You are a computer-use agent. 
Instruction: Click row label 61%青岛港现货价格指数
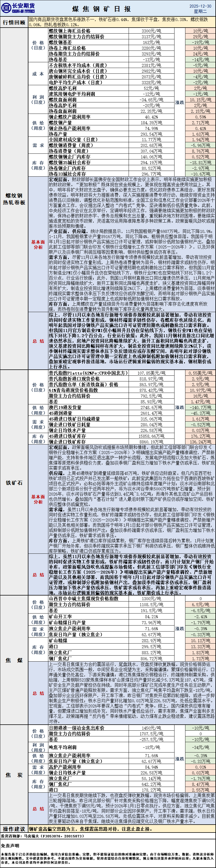click(73, 390)
